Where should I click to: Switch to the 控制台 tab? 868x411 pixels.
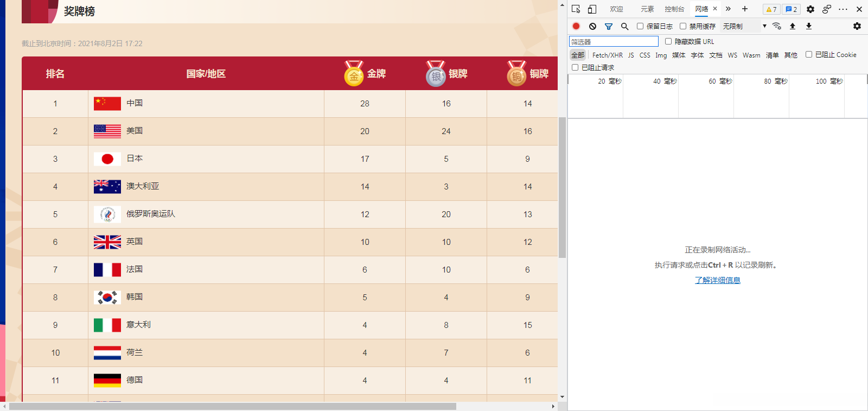[674, 9]
